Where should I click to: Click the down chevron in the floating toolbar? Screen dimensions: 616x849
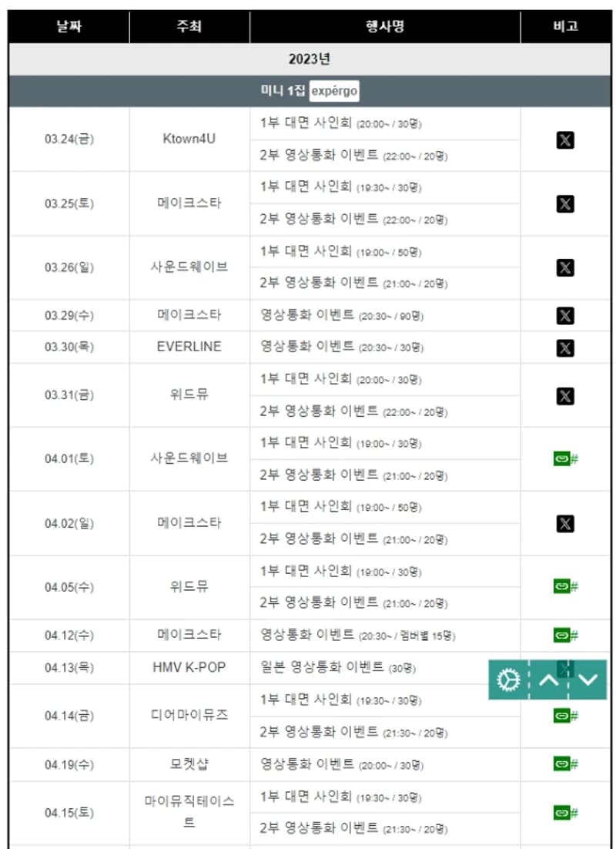point(588,680)
